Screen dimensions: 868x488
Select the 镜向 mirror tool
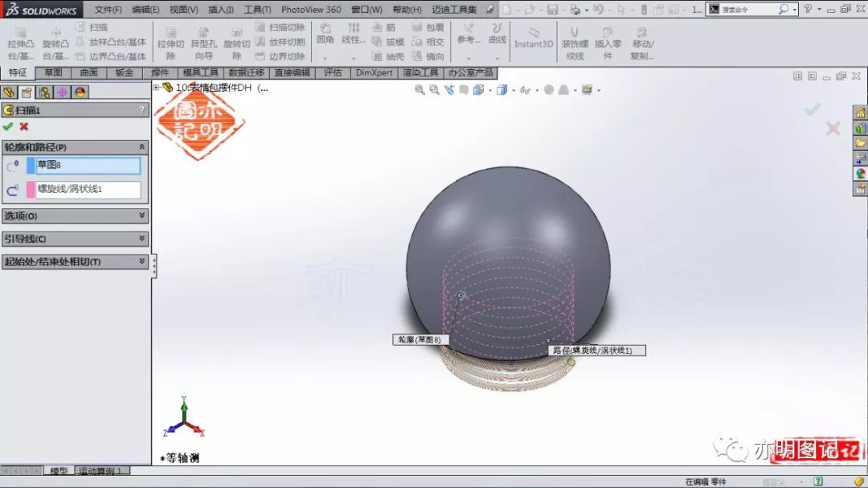[x=428, y=56]
